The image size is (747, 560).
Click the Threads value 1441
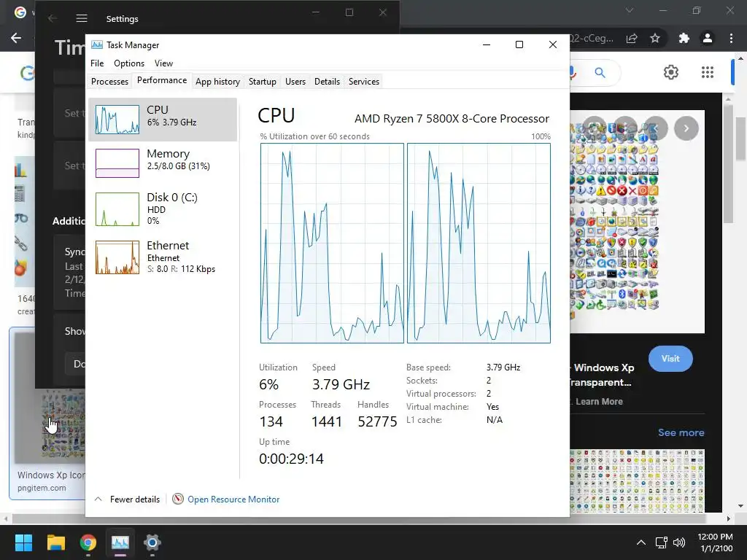coord(326,421)
